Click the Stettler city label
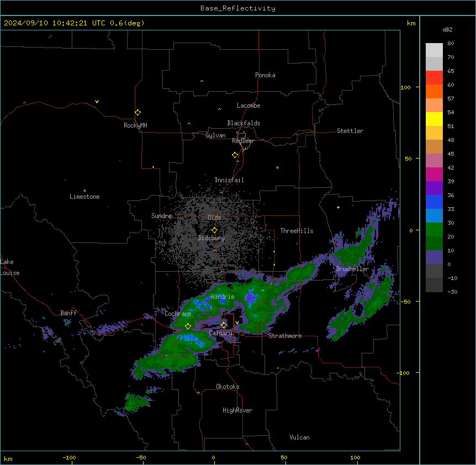 pyautogui.click(x=350, y=131)
